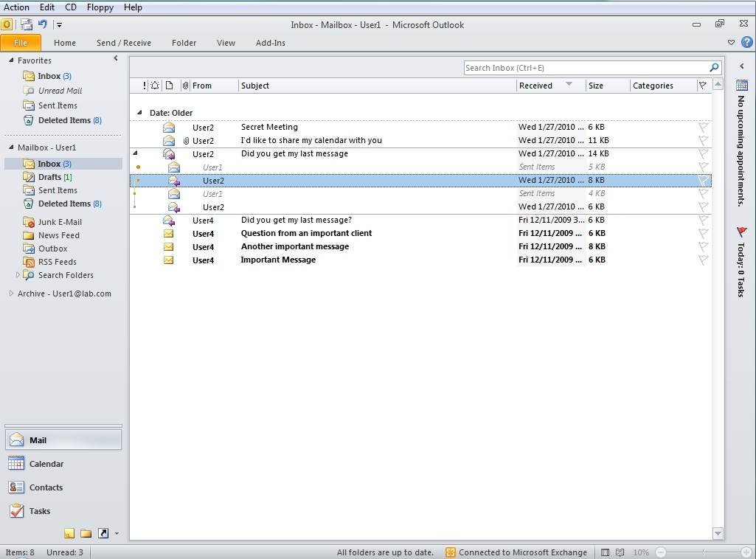Click the Send/Receive All Folders quick access icon

click(26, 24)
